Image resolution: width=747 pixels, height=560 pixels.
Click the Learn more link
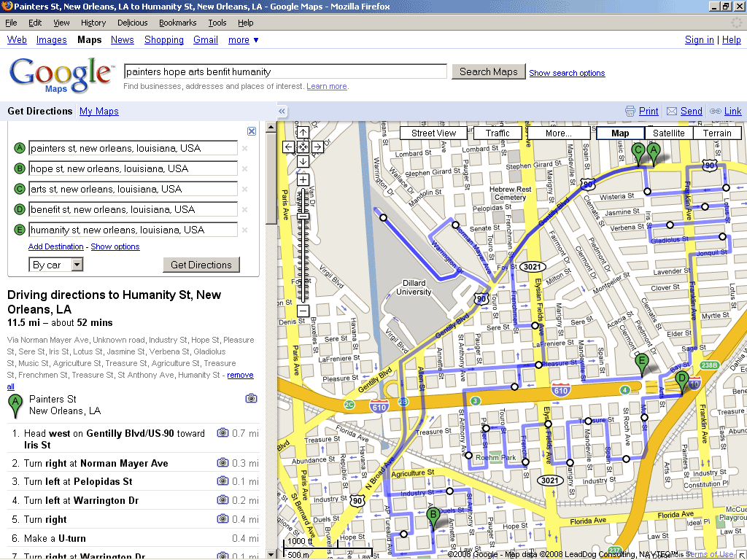(x=327, y=86)
